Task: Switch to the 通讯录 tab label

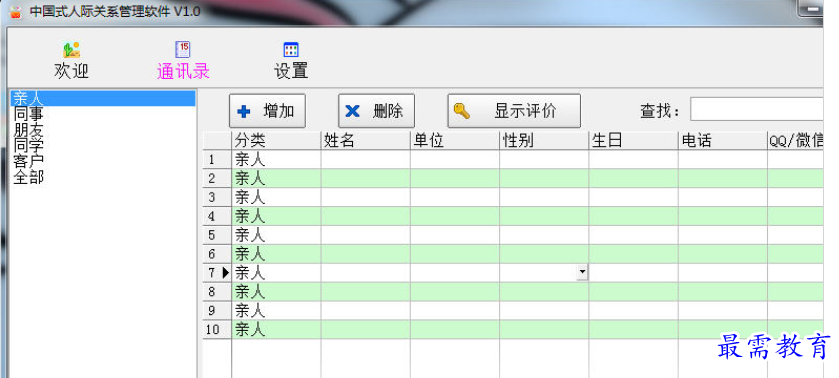Action: [x=183, y=71]
